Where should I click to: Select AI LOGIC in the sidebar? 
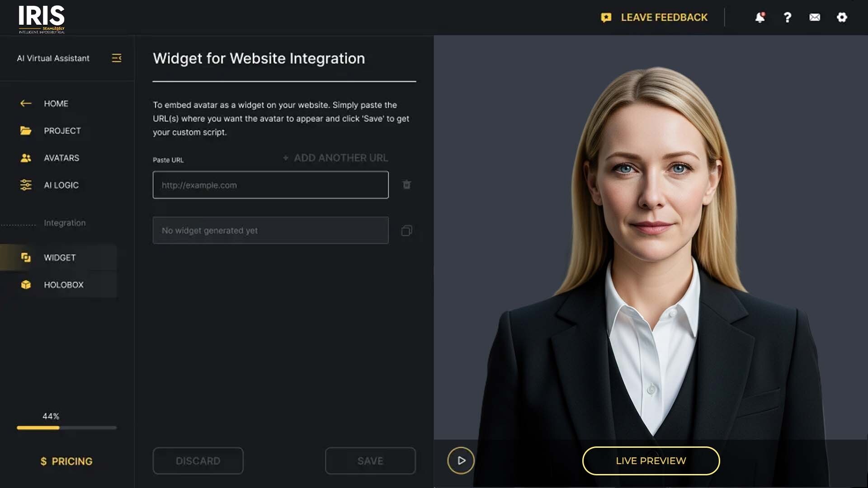[x=61, y=185]
